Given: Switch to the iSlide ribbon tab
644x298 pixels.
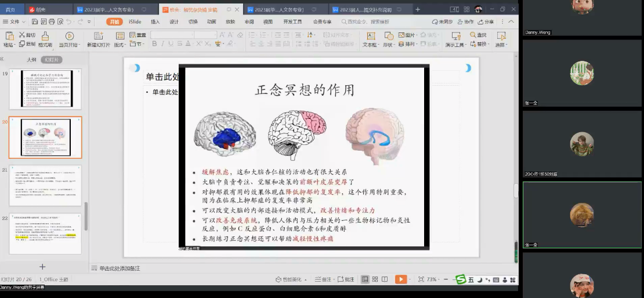Looking at the screenshot, I should (135, 21).
